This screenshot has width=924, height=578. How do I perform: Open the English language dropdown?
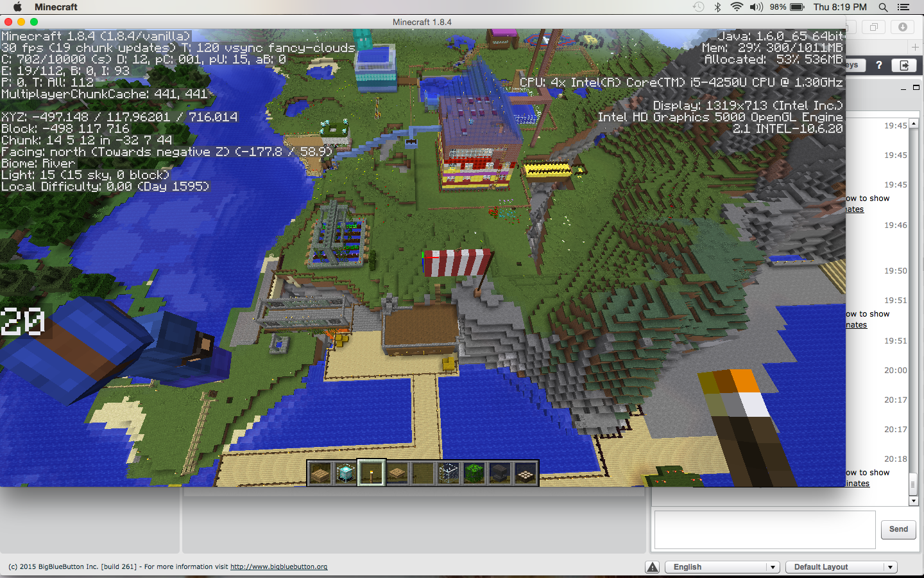point(722,567)
